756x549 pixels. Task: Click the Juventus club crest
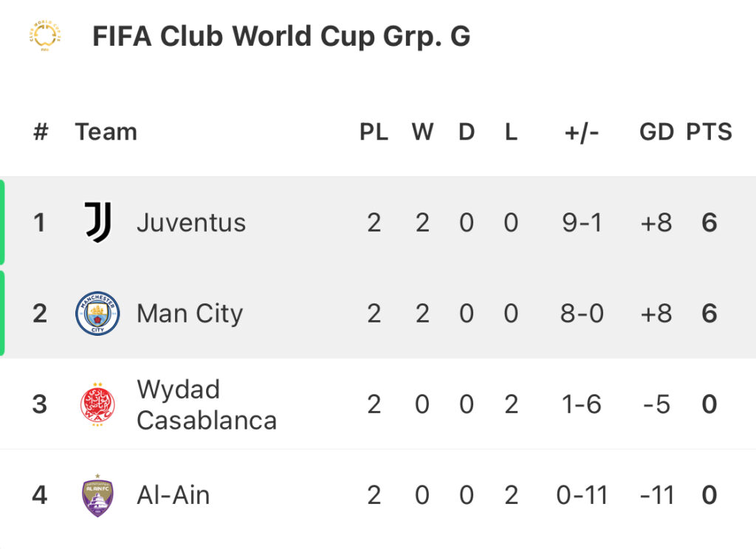pyautogui.click(x=98, y=222)
